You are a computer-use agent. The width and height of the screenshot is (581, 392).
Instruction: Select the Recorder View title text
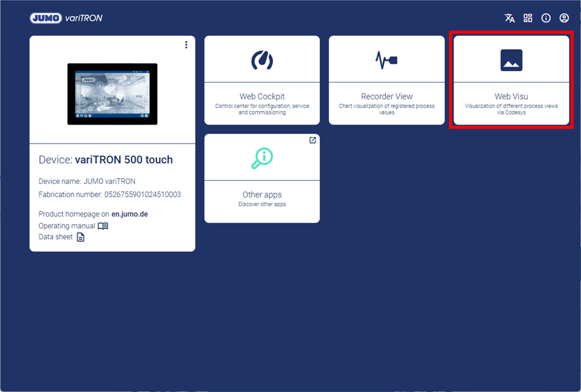click(x=387, y=96)
